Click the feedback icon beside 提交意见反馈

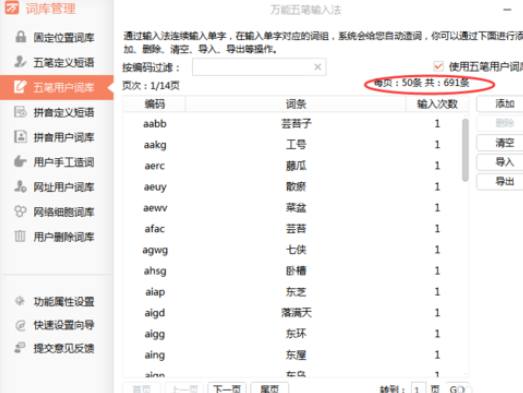click(x=20, y=348)
